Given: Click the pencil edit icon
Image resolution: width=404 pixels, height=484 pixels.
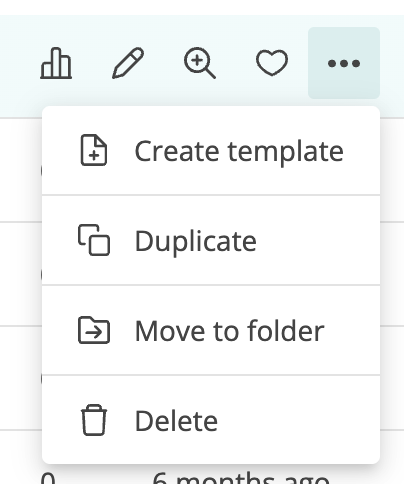Looking at the screenshot, I should [128, 63].
